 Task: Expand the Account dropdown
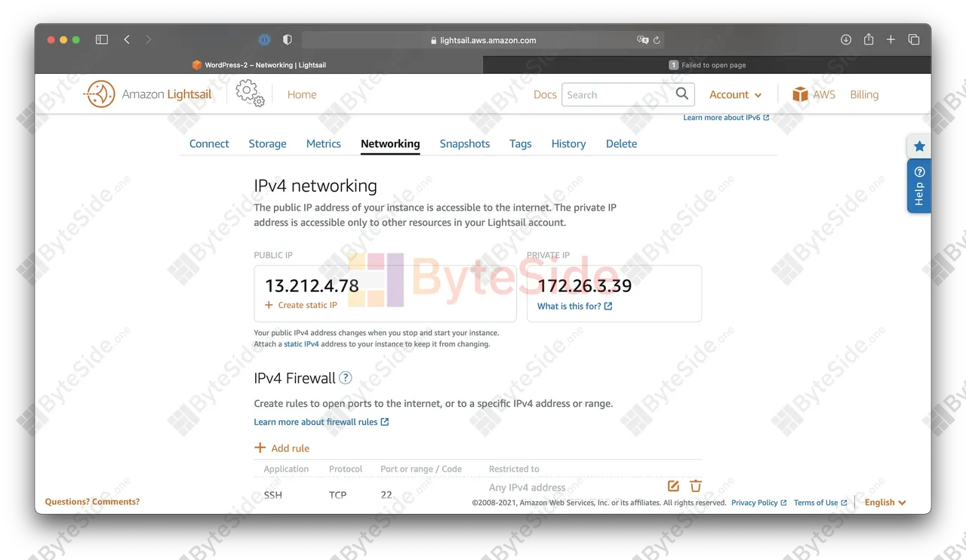pos(736,94)
